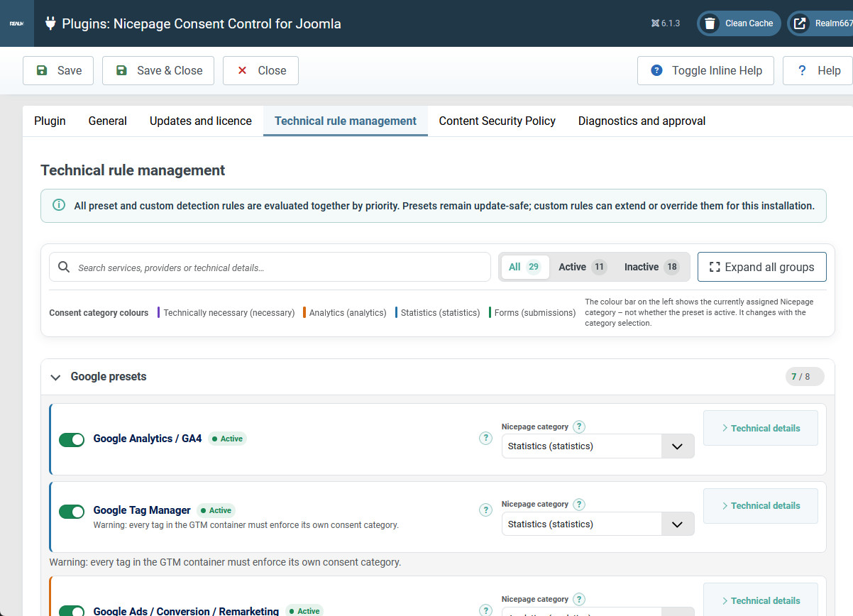Focus the search services input field

[x=270, y=267]
